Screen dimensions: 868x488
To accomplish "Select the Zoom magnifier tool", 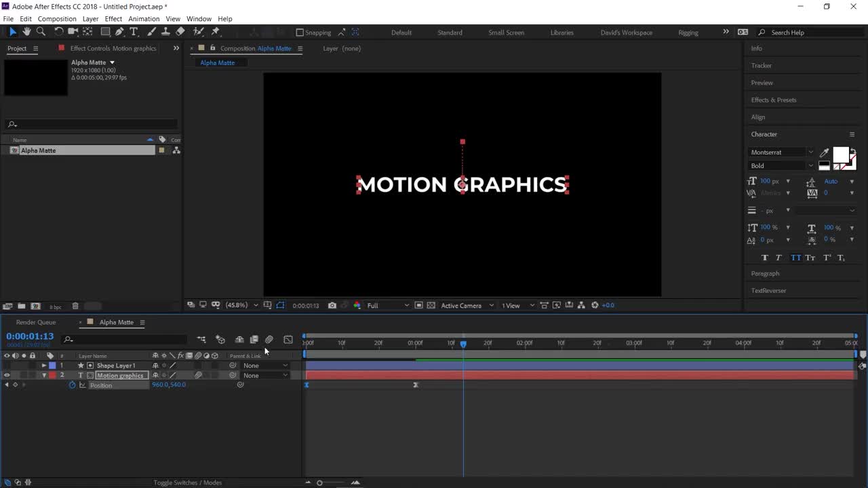I will click(41, 32).
